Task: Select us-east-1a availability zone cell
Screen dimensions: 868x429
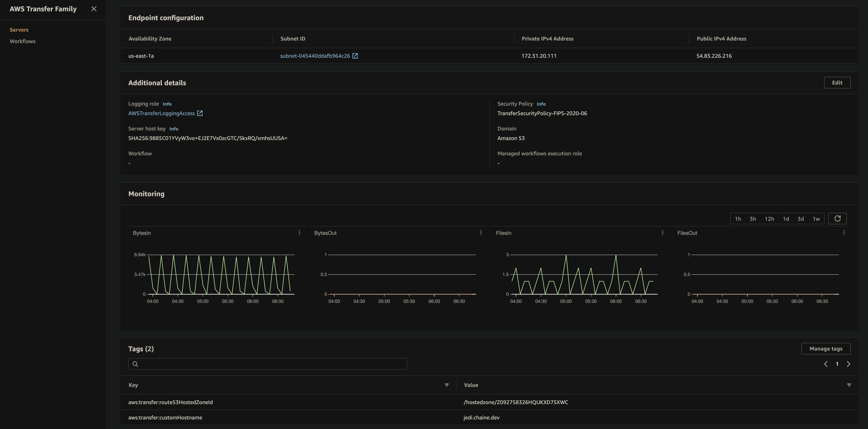Action: (x=141, y=56)
